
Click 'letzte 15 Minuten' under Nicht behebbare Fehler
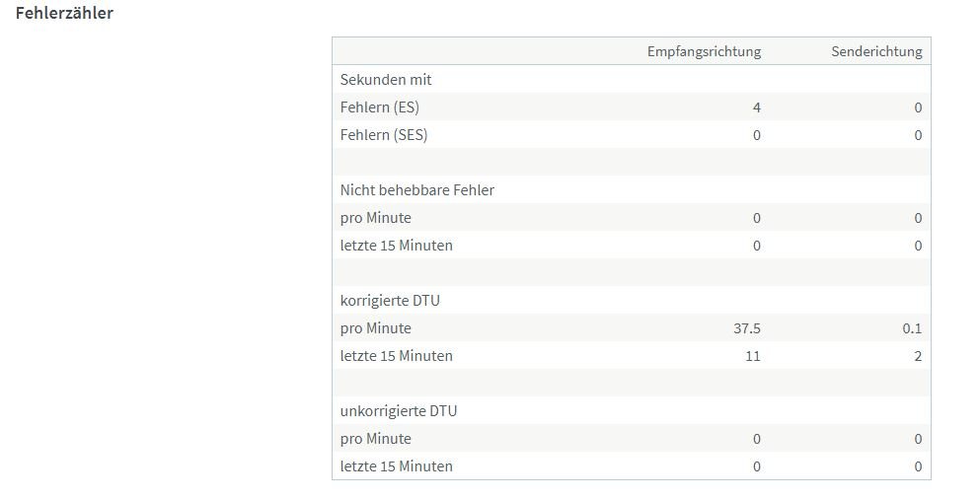pos(397,246)
